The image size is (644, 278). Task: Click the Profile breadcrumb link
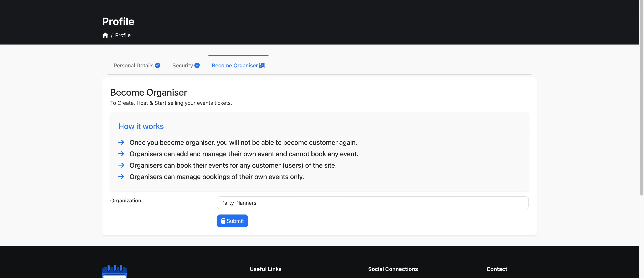click(123, 35)
